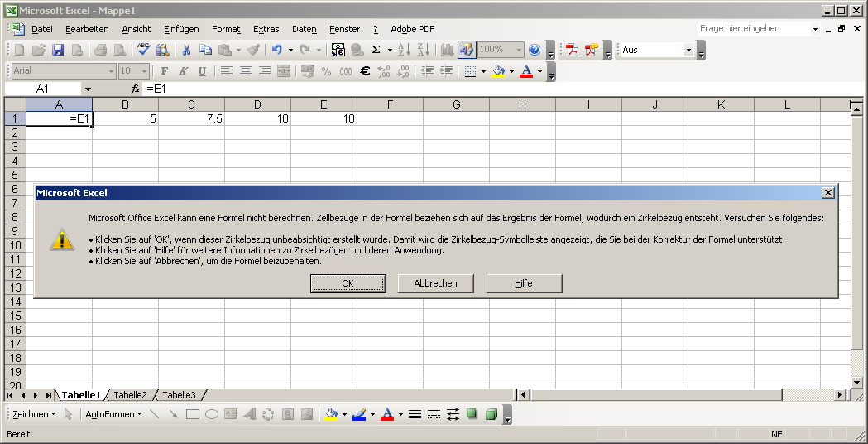Click the Increase Decimal icon
This screenshot has width=868, height=444.
tap(384, 71)
